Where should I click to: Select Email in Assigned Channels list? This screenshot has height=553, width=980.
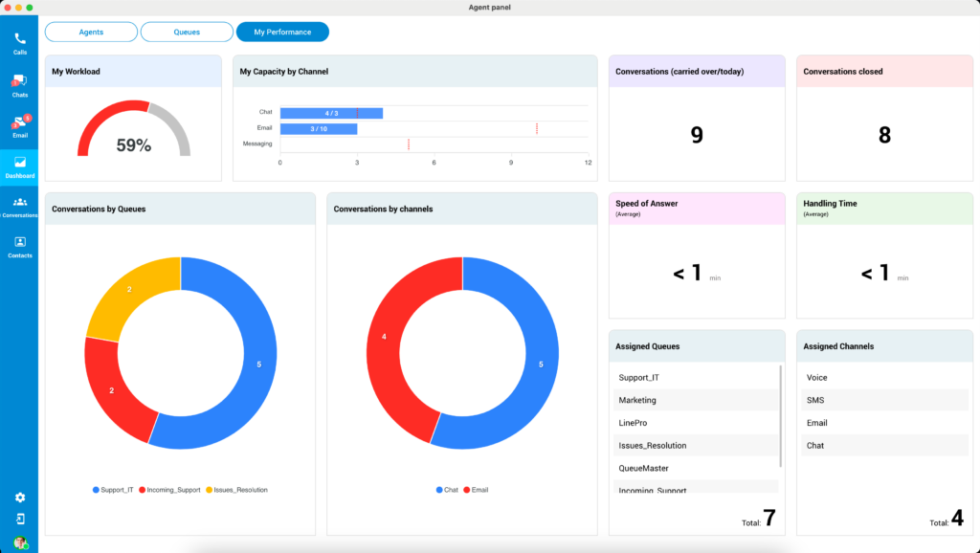[884, 423]
